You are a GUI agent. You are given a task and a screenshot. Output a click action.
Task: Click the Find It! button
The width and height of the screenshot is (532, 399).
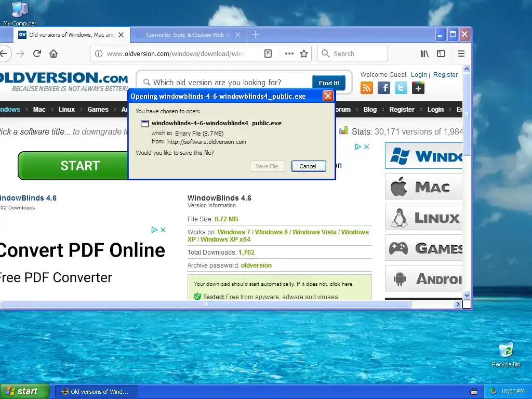[x=329, y=83]
